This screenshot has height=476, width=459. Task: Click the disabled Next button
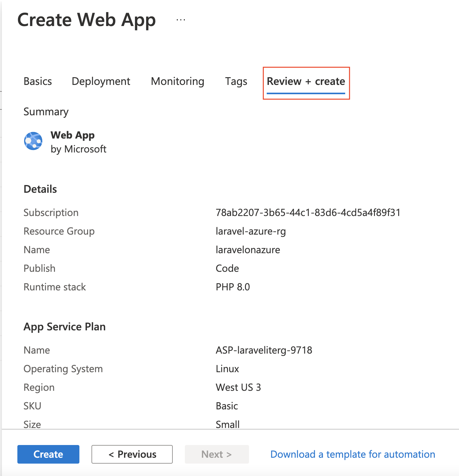[217, 454]
